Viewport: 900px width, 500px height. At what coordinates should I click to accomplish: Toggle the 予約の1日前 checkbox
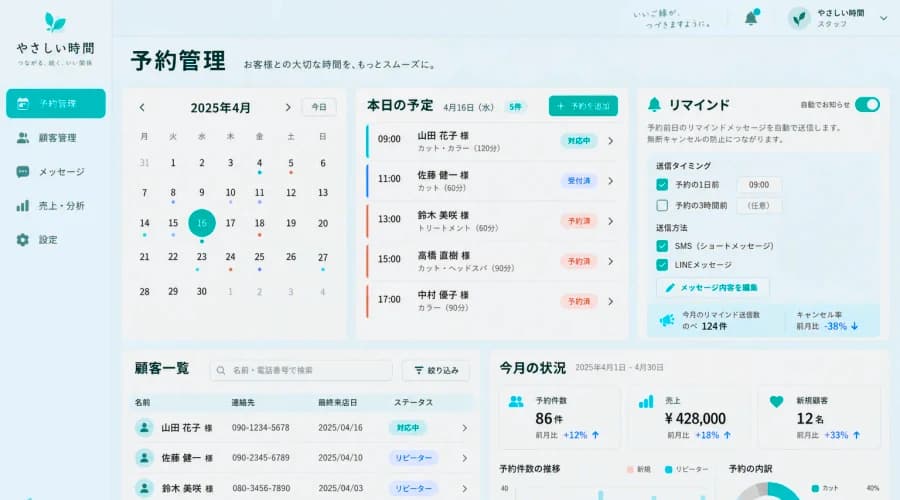pos(662,185)
